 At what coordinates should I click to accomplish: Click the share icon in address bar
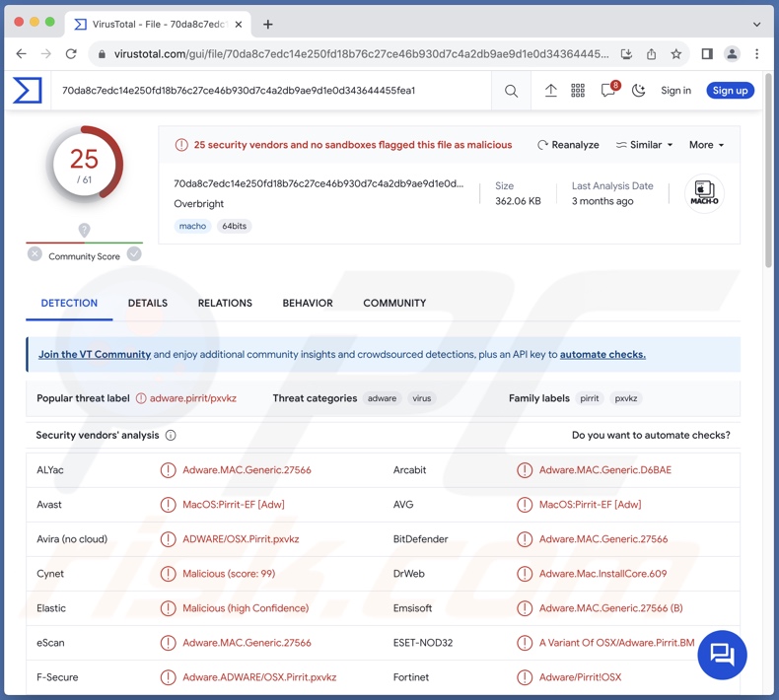click(x=652, y=53)
